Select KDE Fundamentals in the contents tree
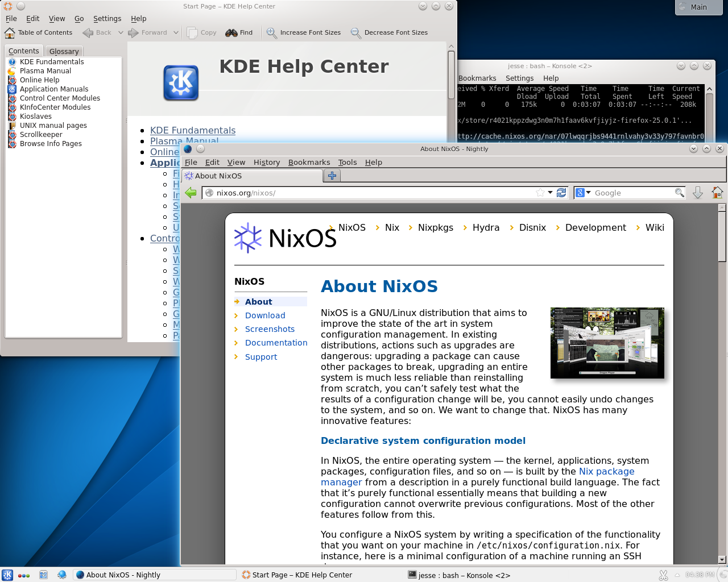Screen dimensions: 728x582 pyautogui.click(x=52, y=62)
